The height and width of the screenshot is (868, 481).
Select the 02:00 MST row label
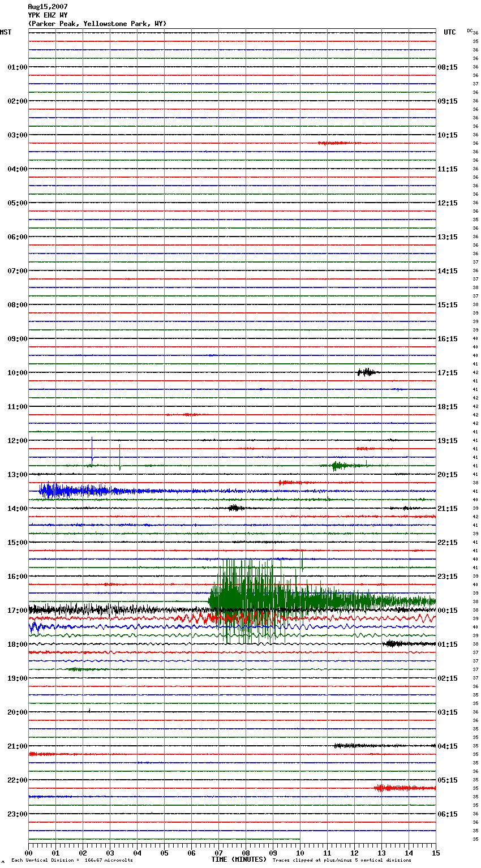[17, 101]
